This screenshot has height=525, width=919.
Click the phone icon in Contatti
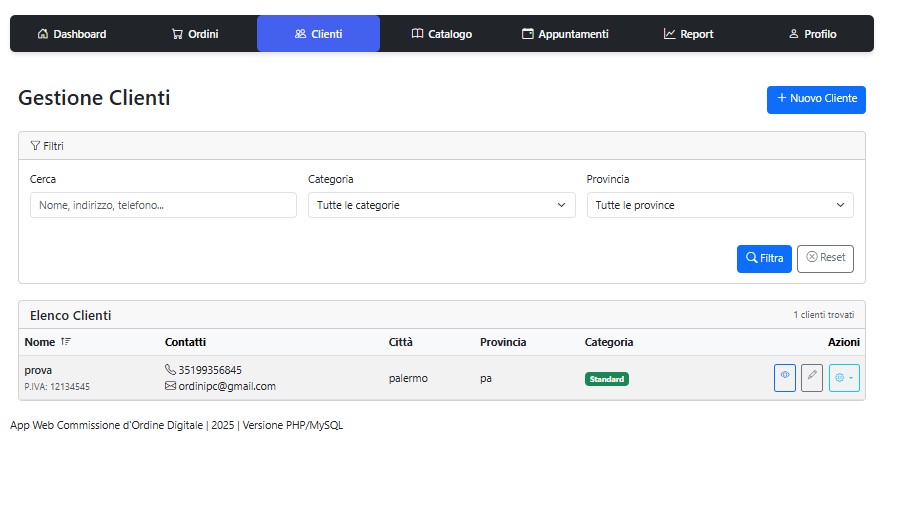click(170, 370)
